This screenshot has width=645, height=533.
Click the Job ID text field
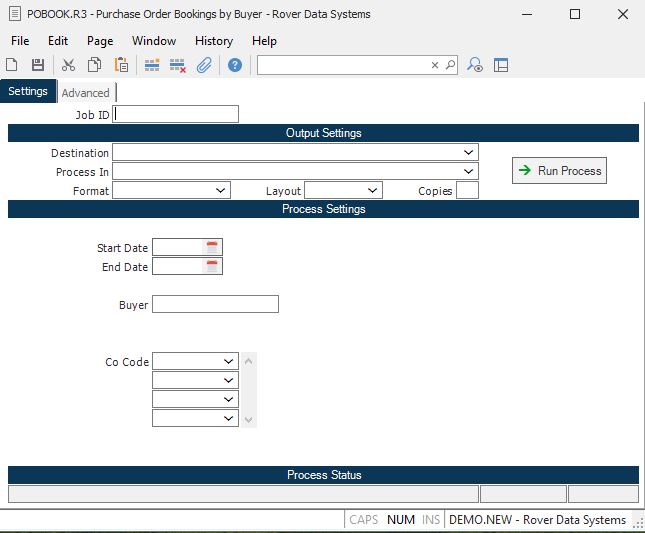[x=176, y=114]
